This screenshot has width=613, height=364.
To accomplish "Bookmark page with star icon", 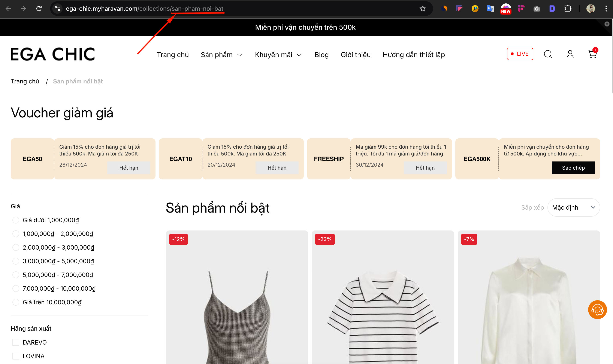I will 422,9.
